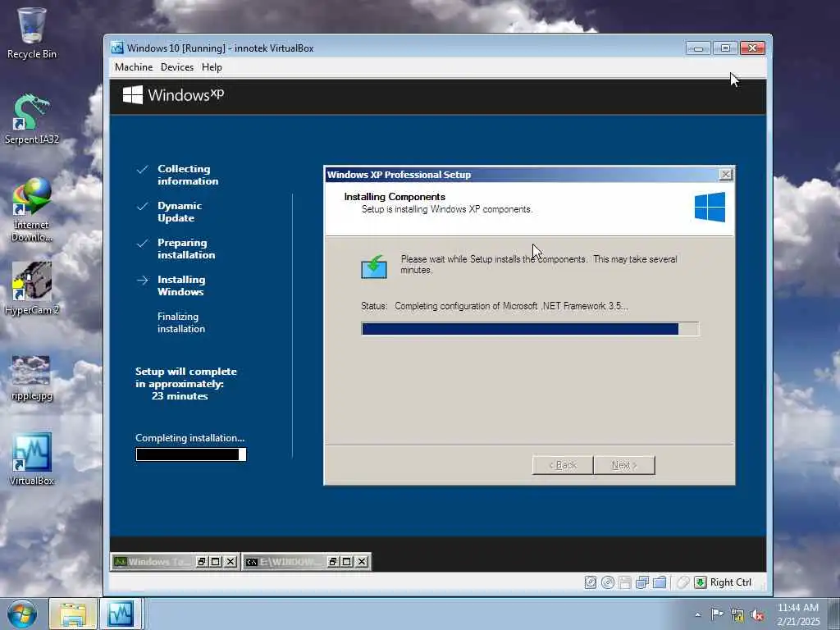Viewport: 840px width, 630px height.
Task: Select the Serpent IA32 desktop shortcut
Action: click(x=32, y=119)
